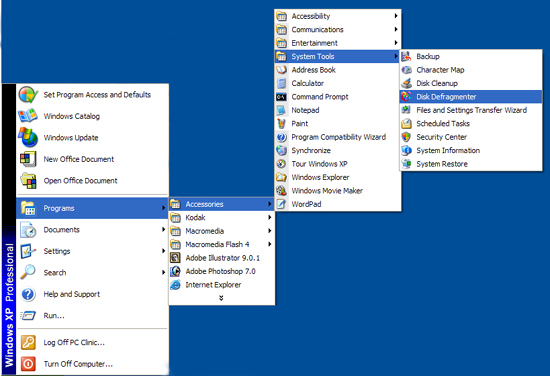Select Synchronize in Accessories

(x=337, y=150)
